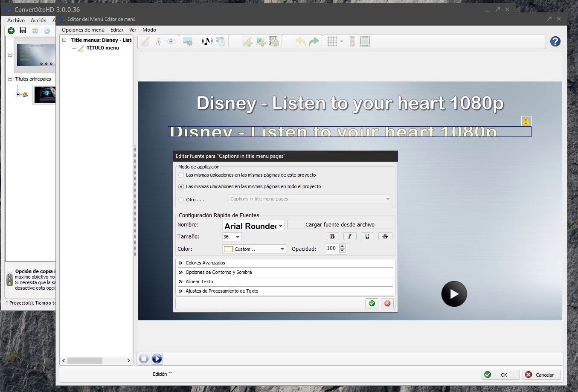This screenshot has height=392, width=578.
Task: Open Archivo menu in ConvertXtoHD window
Action: click(16, 20)
